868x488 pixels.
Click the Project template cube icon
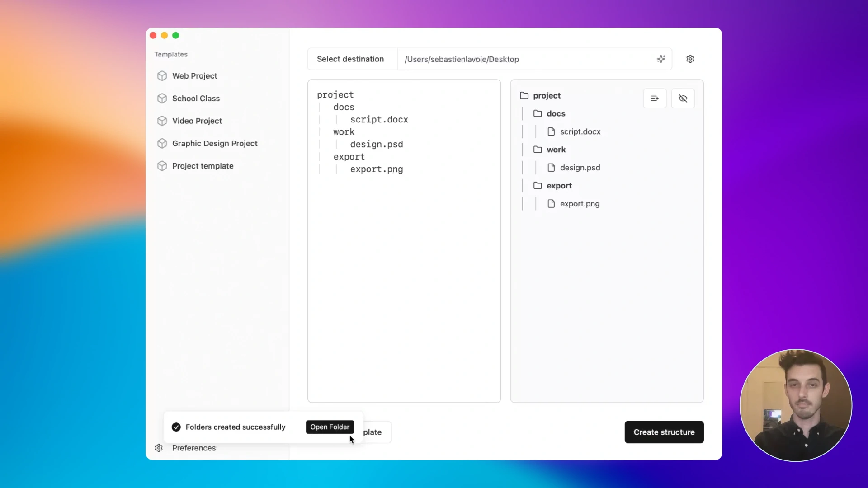tap(162, 166)
